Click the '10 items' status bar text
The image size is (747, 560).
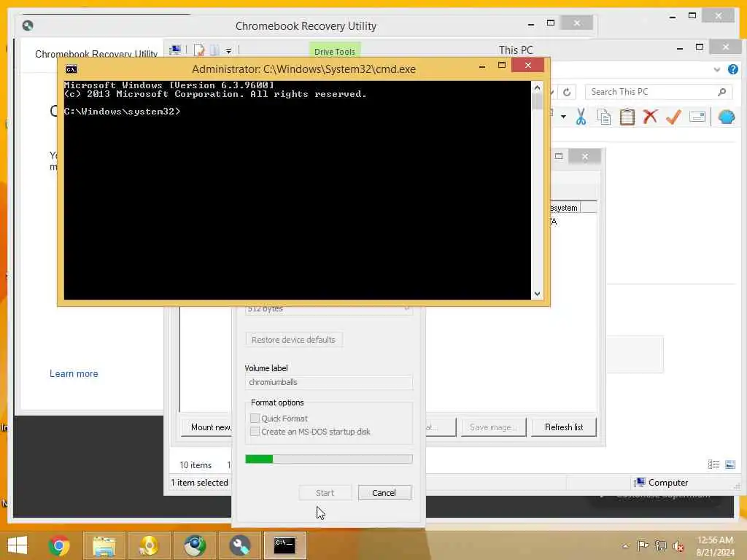pos(196,465)
